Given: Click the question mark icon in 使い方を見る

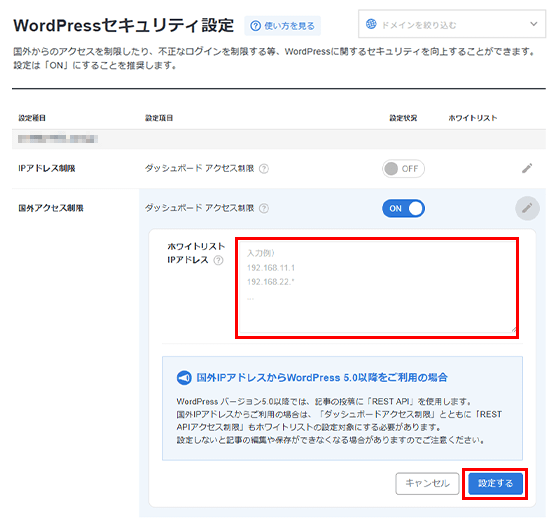Looking at the screenshot, I should tap(255, 26).
